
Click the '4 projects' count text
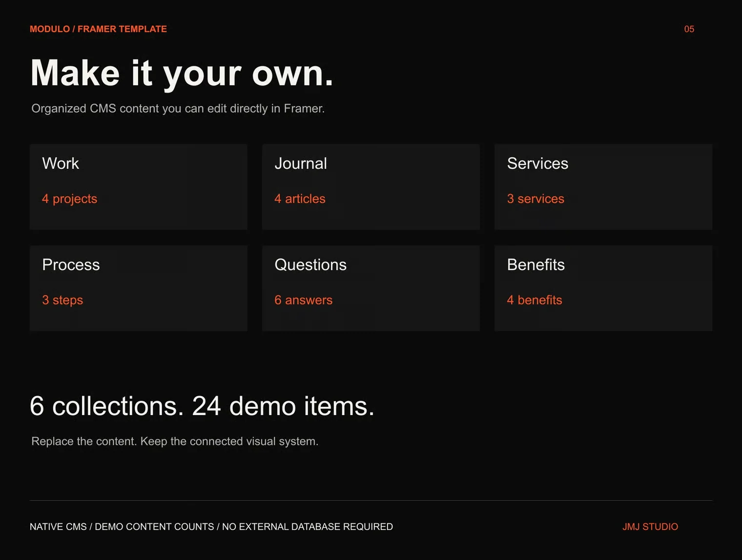(x=69, y=199)
